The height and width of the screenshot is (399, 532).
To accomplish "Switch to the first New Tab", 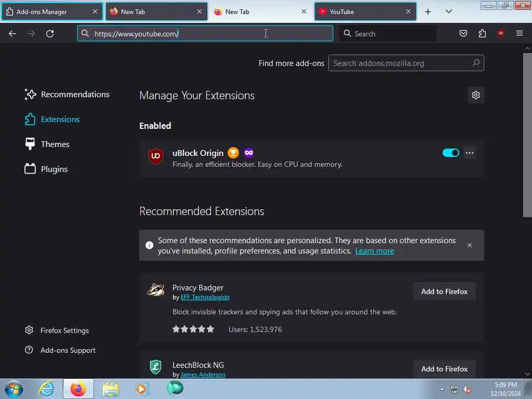I will click(x=156, y=11).
